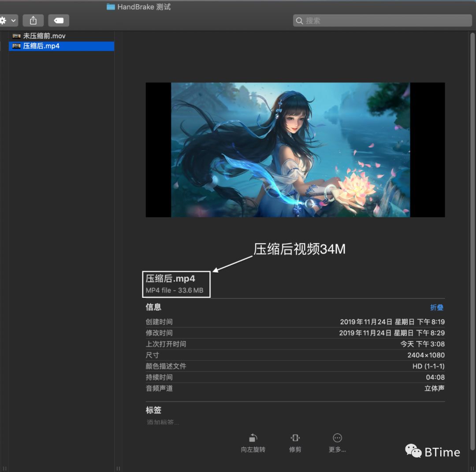Open the action gear menu in toolbar
The height and width of the screenshot is (472, 476).
pyautogui.click(x=4, y=20)
